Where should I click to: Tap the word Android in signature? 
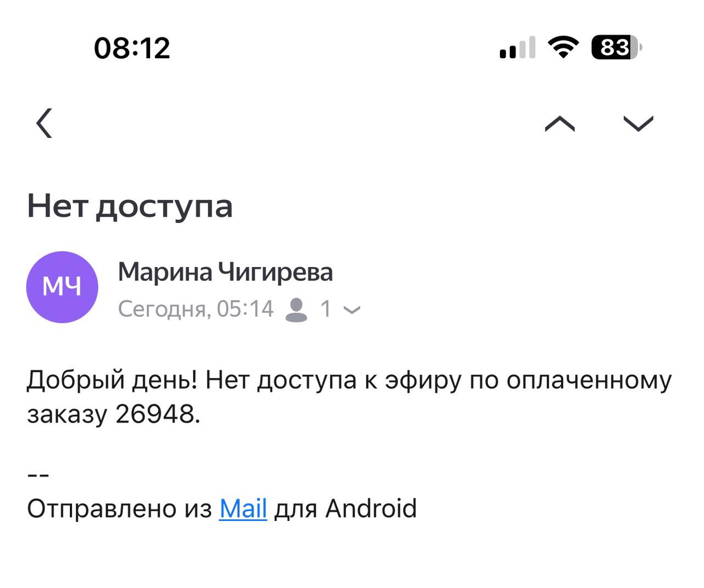(371, 508)
